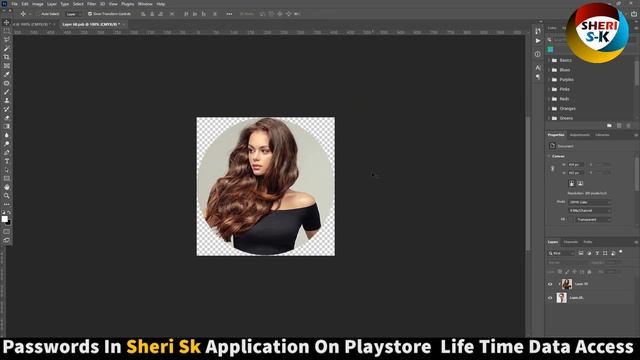The width and height of the screenshot is (640, 360).
Task: Expand the Blues swatch folder
Action: coord(549,70)
